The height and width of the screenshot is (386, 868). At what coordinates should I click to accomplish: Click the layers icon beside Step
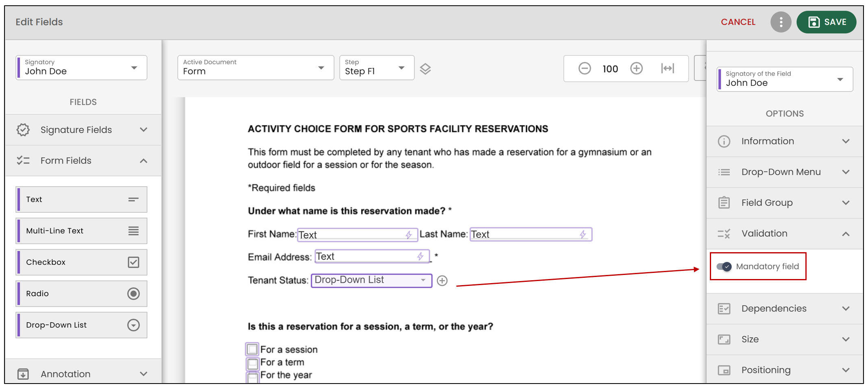click(425, 69)
